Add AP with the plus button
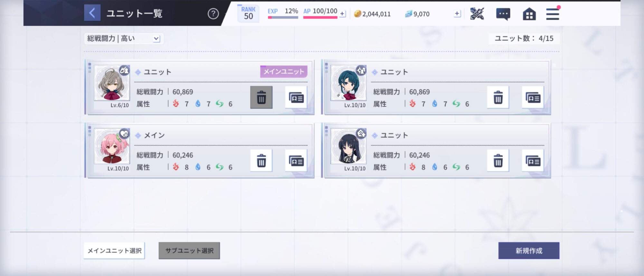Viewport: 644px width, 276px height. pyautogui.click(x=343, y=14)
